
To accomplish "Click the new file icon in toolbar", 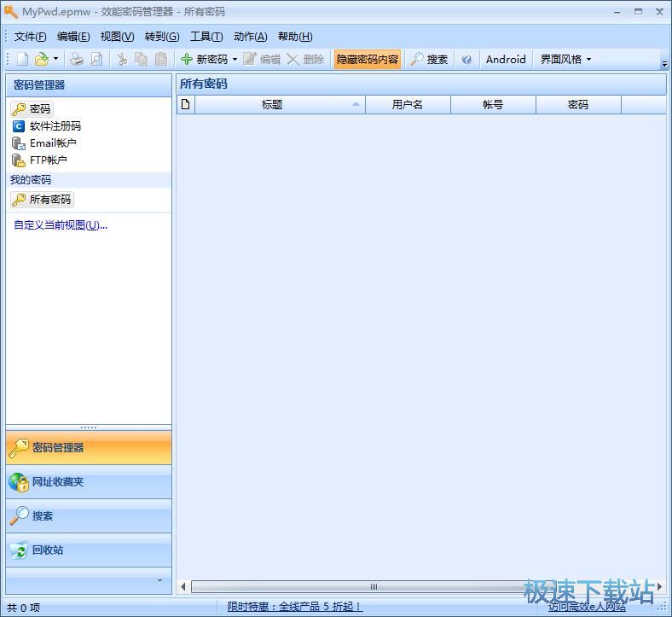I will 22,59.
